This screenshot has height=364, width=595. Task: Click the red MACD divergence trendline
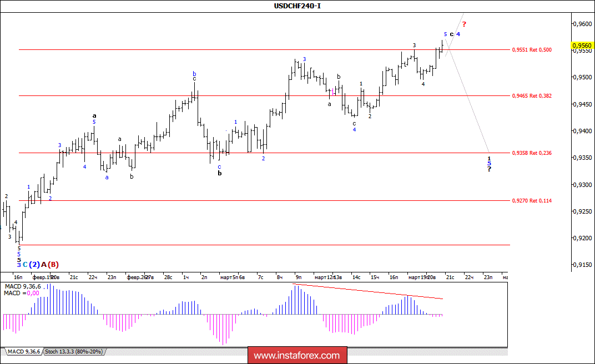(x=367, y=291)
